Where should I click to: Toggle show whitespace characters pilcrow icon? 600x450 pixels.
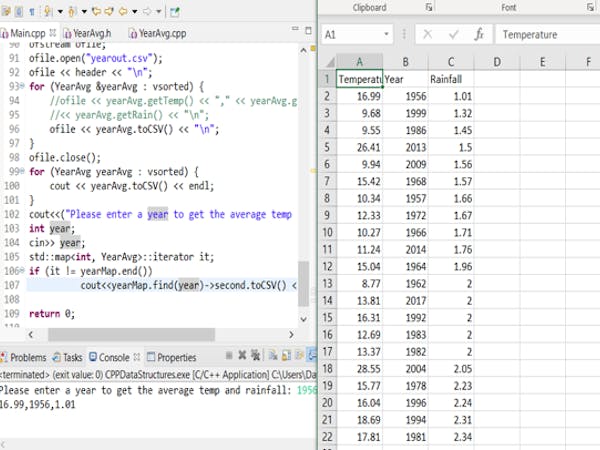(x=32, y=11)
